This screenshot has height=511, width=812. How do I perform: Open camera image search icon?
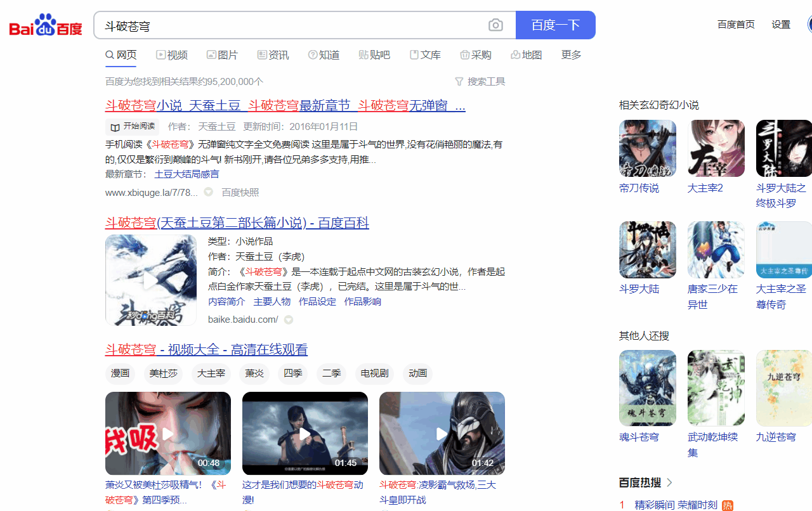click(x=495, y=25)
